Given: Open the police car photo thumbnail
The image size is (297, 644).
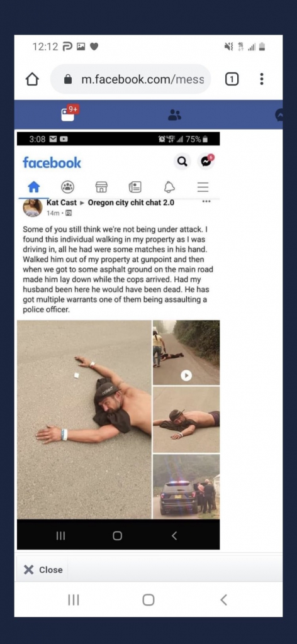Looking at the screenshot, I should tap(186, 486).
